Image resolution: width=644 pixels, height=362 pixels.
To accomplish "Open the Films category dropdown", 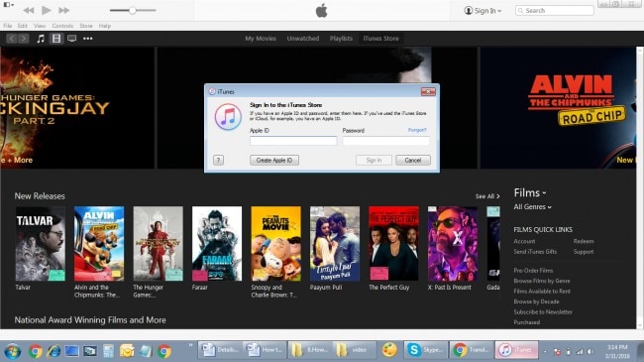I will 530,192.
